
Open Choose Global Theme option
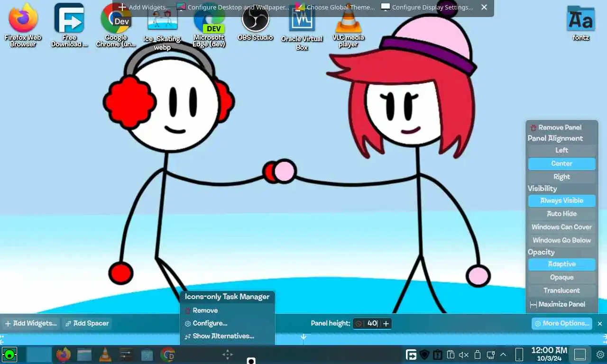point(335,7)
